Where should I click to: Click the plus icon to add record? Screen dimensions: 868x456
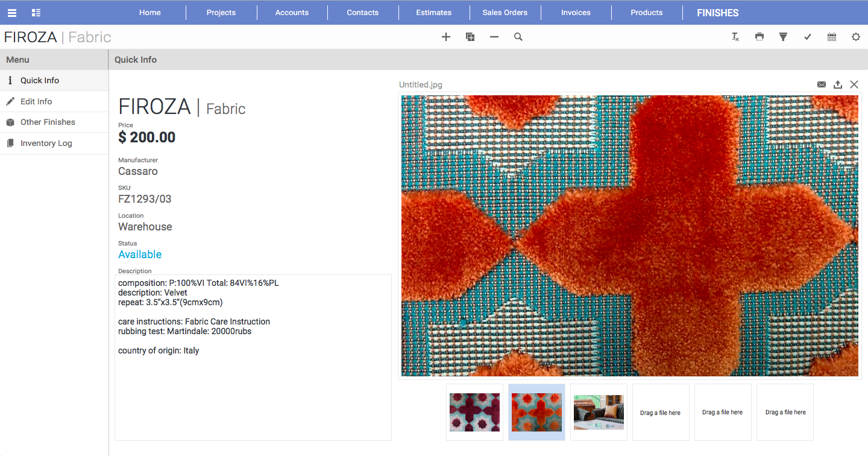coord(446,37)
